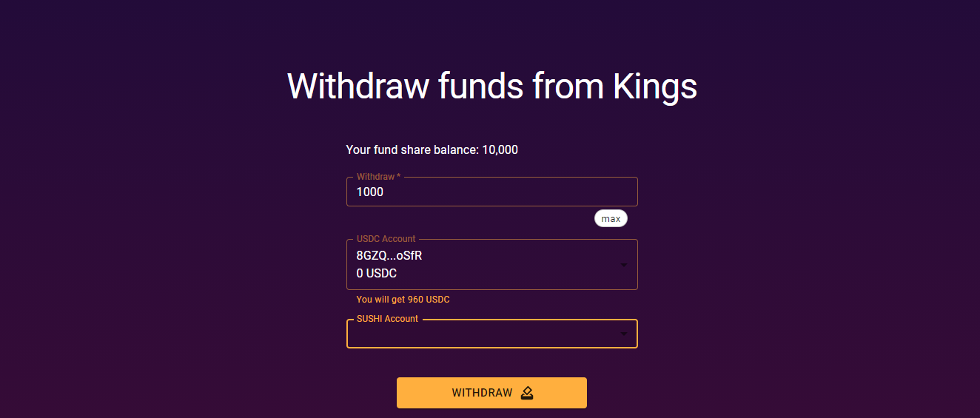This screenshot has width=980, height=418.
Task: Click the fund share balance line
Action: [432, 150]
